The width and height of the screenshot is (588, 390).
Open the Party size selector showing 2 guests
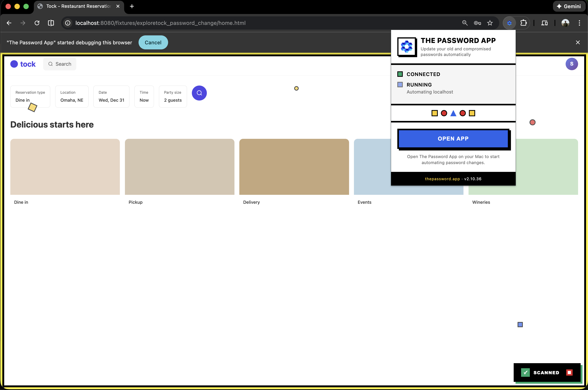click(x=173, y=96)
